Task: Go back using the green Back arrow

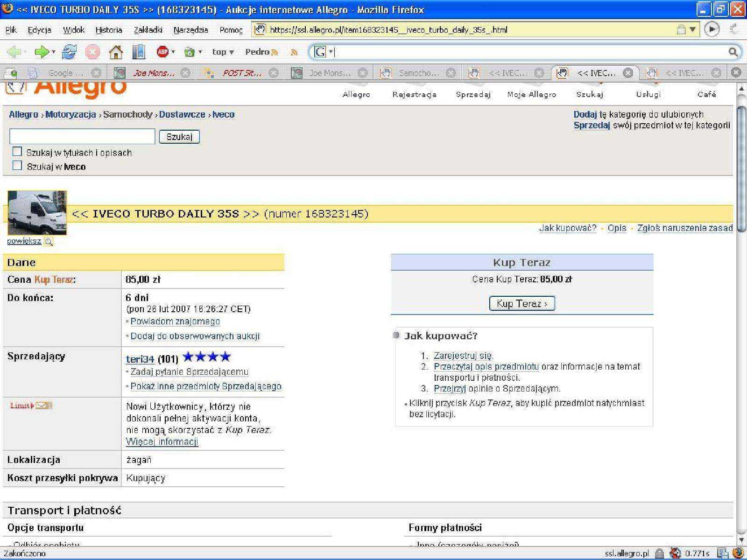Action: 14,52
